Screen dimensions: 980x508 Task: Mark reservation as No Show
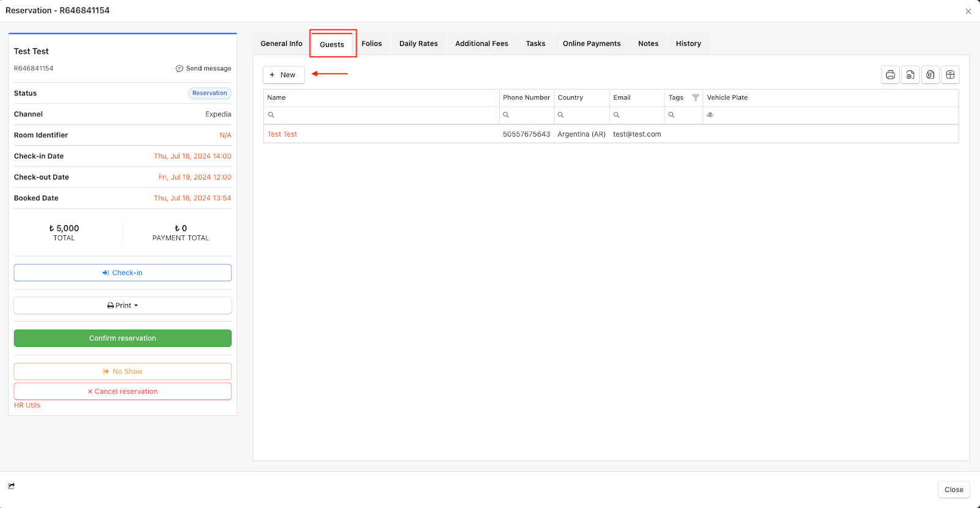123,371
